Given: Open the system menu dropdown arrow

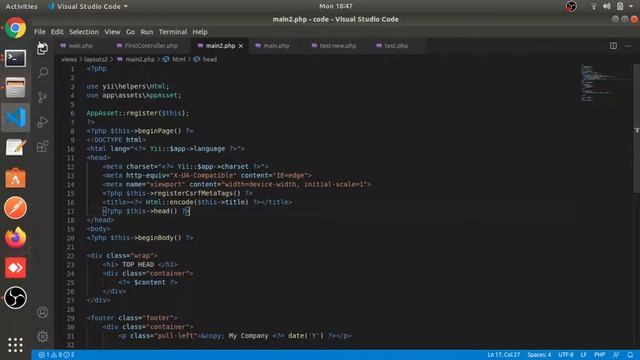Looking at the screenshot, I should click(631, 6).
